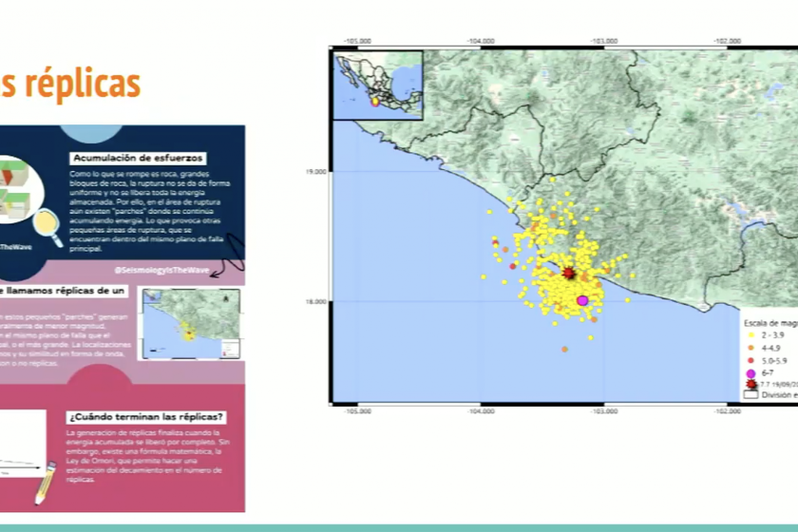Click -102.000 label on the map's bottom axis

click(728, 410)
